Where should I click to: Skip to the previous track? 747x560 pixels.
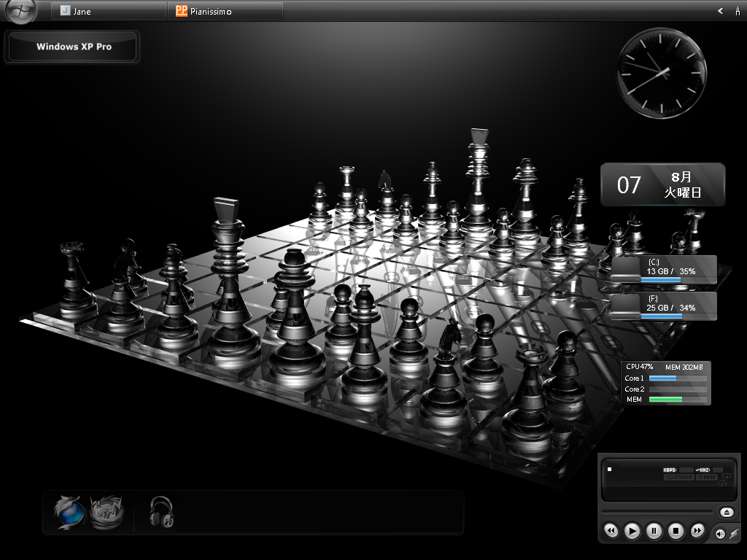pos(611,531)
